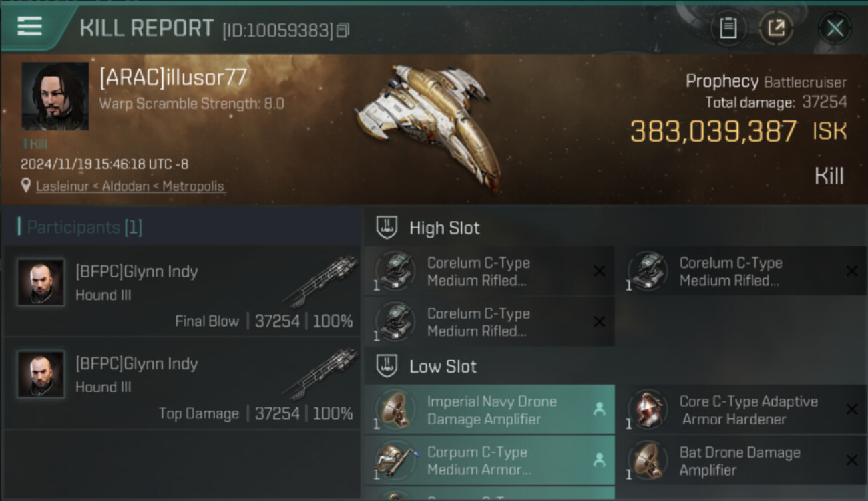Click the X on Core C-Type Adaptive Armor Hardener
This screenshot has width=868, height=501.
click(851, 409)
